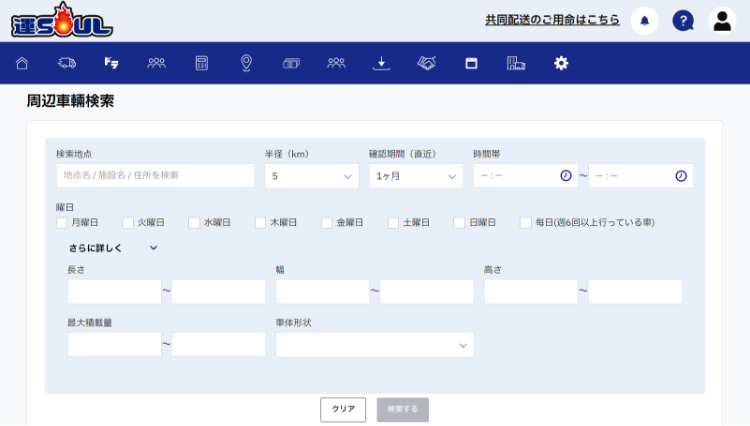Open the delivery truck icon page
Viewport: 750px width, 426px height.
click(66, 63)
